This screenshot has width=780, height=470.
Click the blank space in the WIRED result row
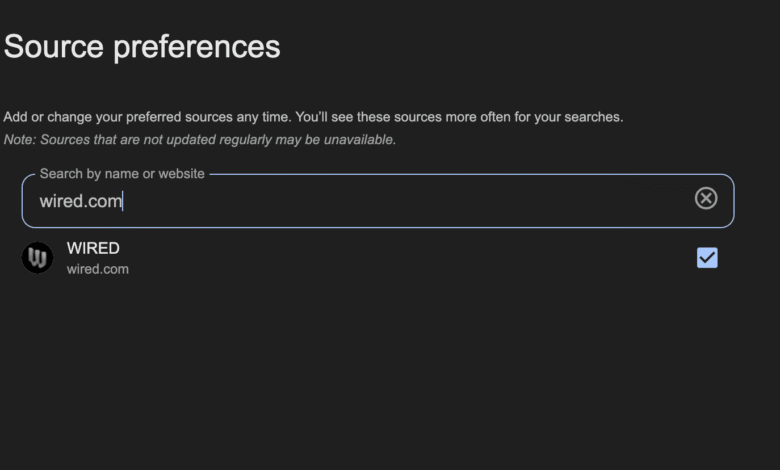(400, 258)
